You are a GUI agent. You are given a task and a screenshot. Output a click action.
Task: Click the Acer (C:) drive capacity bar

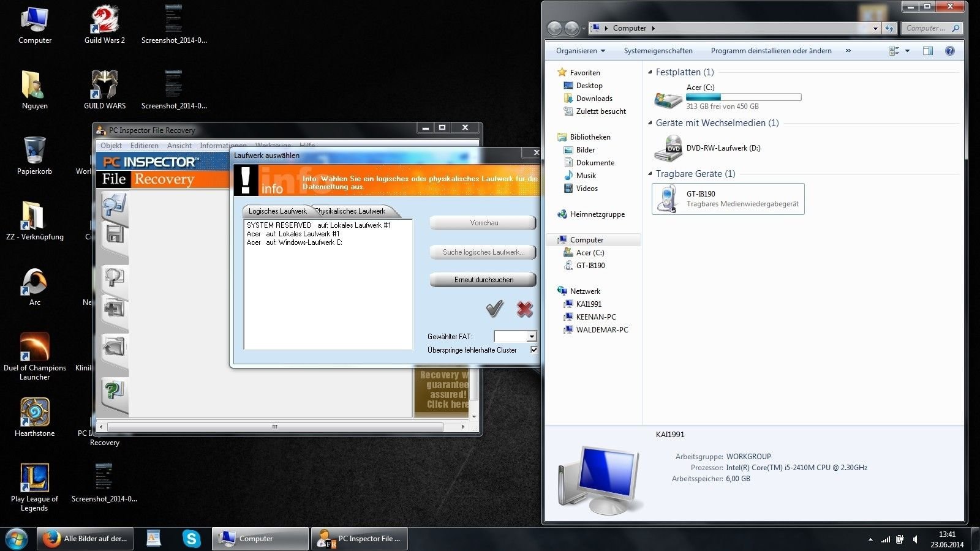coord(744,97)
